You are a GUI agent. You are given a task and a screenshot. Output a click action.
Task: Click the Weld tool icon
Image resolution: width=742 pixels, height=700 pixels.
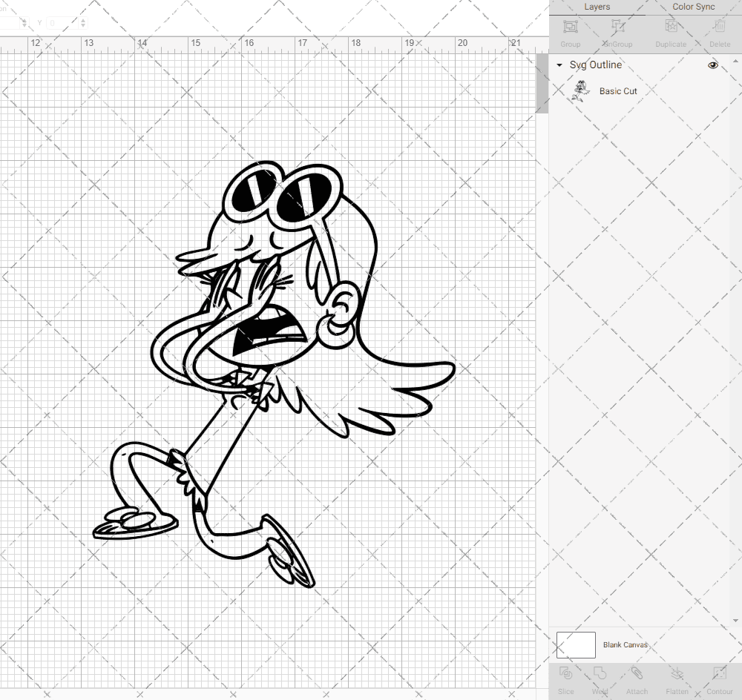pyautogui.click(x=600, y=673)
